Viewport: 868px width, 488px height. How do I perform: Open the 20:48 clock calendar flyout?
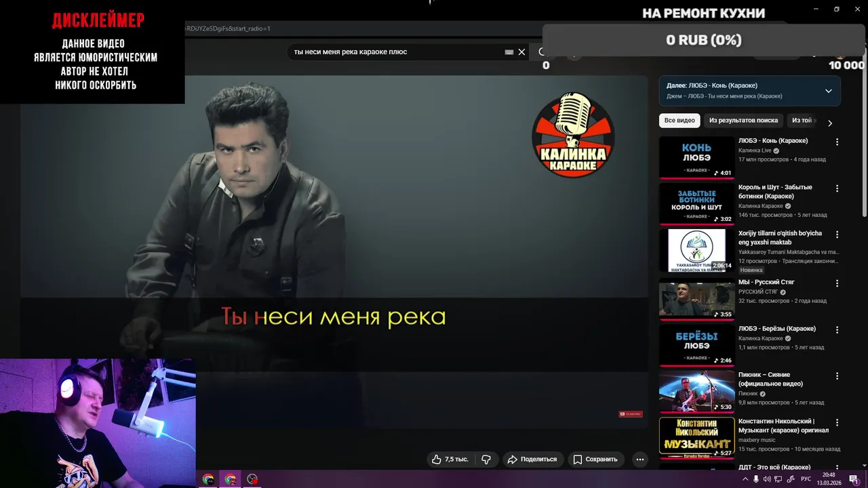pos(829,479)
